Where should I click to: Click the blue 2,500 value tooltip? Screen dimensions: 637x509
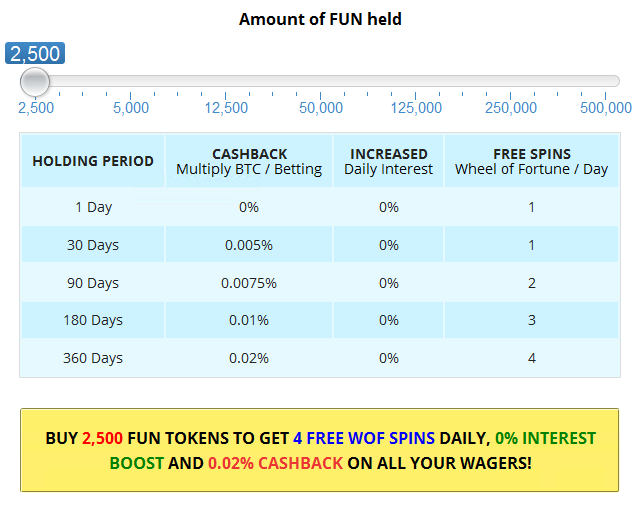[35, 53]
